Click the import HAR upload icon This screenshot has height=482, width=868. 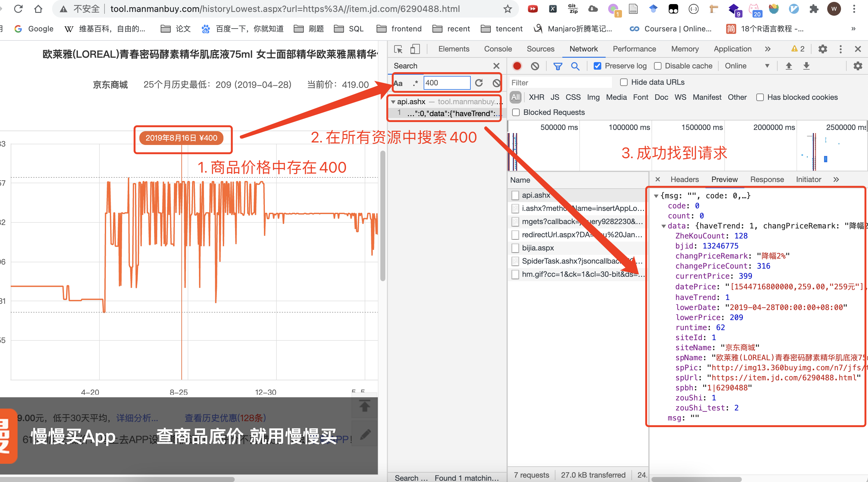[789, 66]
